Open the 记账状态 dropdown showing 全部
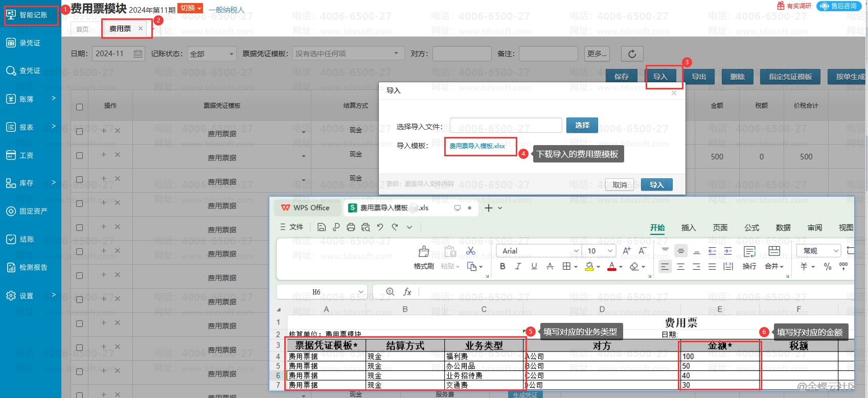This screenshot has height=398, width=868. tap(212, 54)
